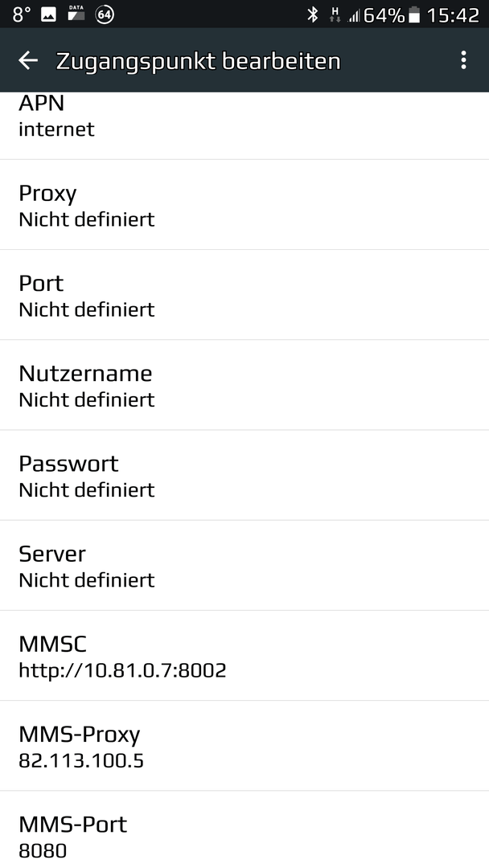Open the Port setting

244,295
